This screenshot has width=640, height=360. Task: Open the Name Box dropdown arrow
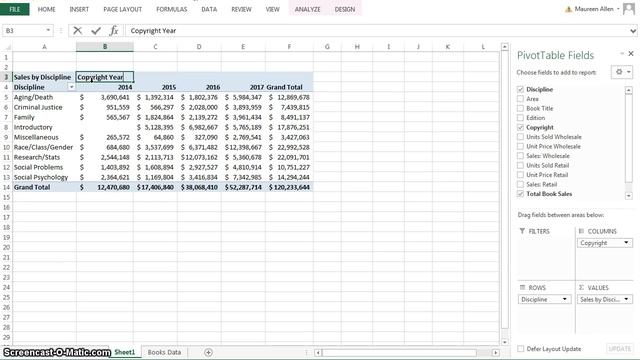(48, 31)
